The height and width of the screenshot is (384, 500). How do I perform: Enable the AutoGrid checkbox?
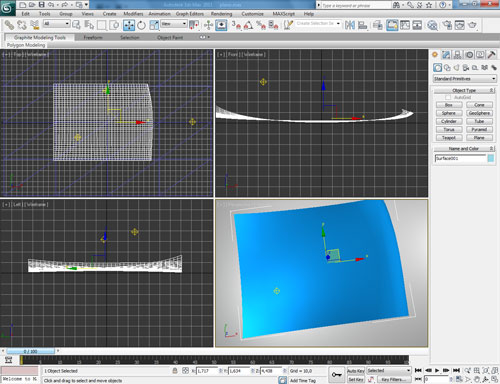coord(448,97)
